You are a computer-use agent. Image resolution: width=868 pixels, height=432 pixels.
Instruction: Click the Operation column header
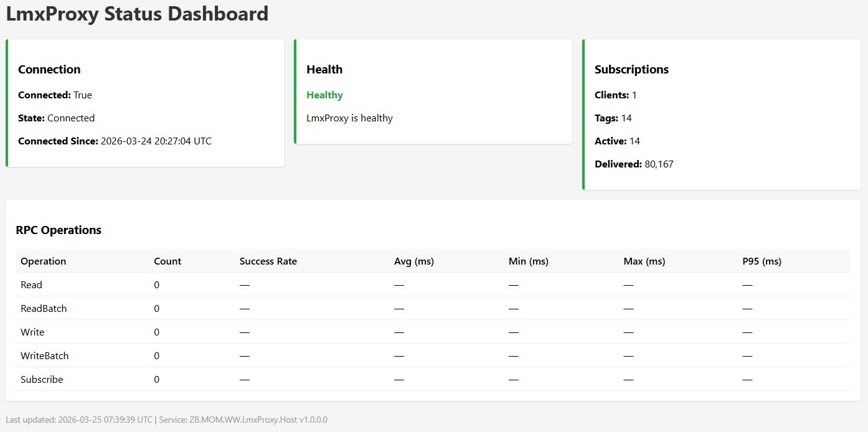click(43, 261)
